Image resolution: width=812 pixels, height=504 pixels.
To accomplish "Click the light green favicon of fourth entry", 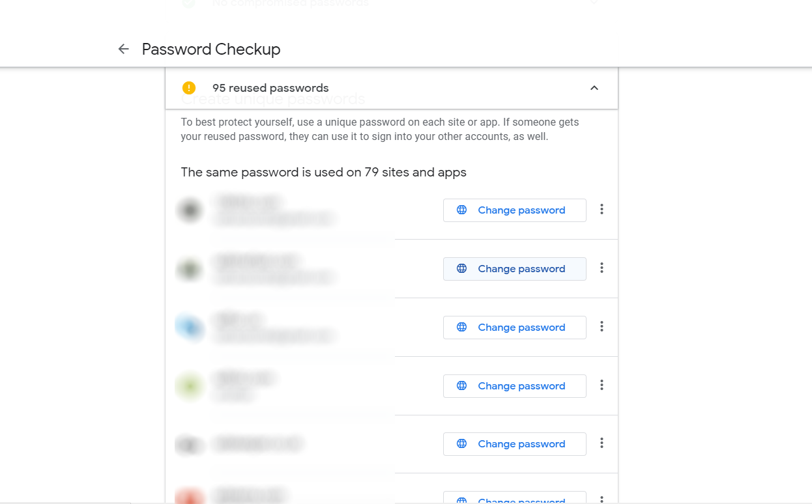I will click(190, 385).
